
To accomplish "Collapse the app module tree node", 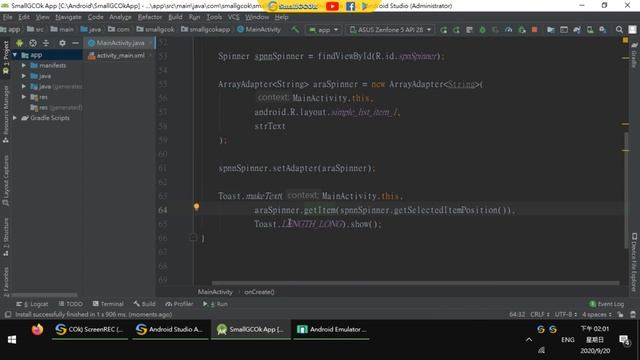I will (x=15, y=55).
